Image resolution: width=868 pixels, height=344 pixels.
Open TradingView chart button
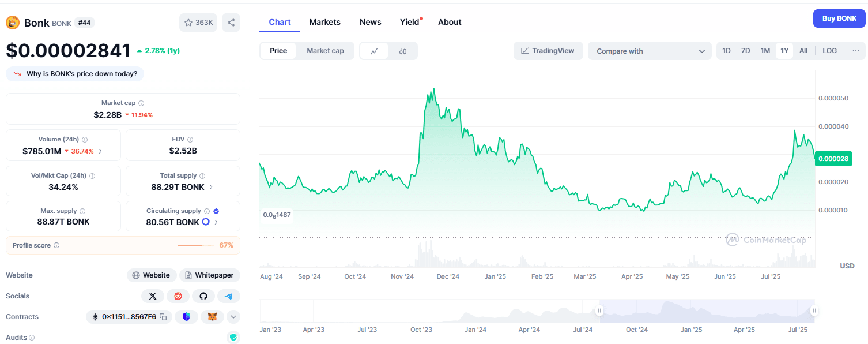tap(548, 51)
